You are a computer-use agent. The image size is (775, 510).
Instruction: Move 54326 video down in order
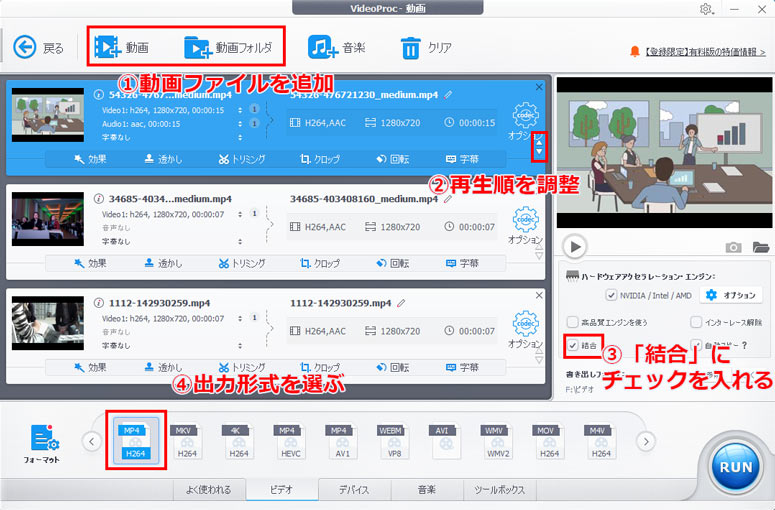pyautogui.click(x=539, y=152)
